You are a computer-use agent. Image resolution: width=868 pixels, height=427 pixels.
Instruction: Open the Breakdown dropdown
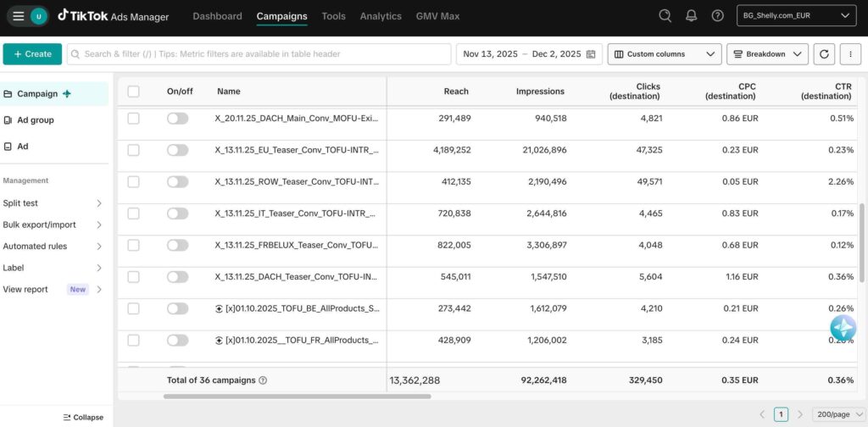coord(767,54)
